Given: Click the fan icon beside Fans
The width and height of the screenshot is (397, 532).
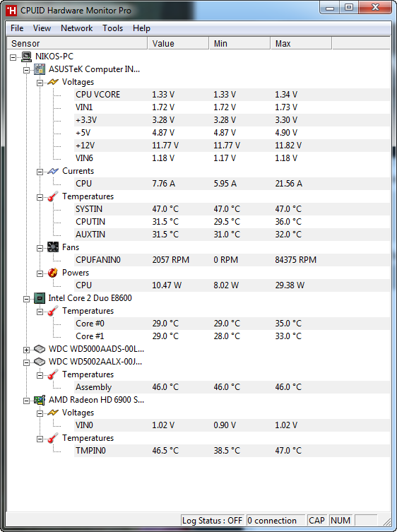Looking at the screenshot, I should tap(53, 247).
